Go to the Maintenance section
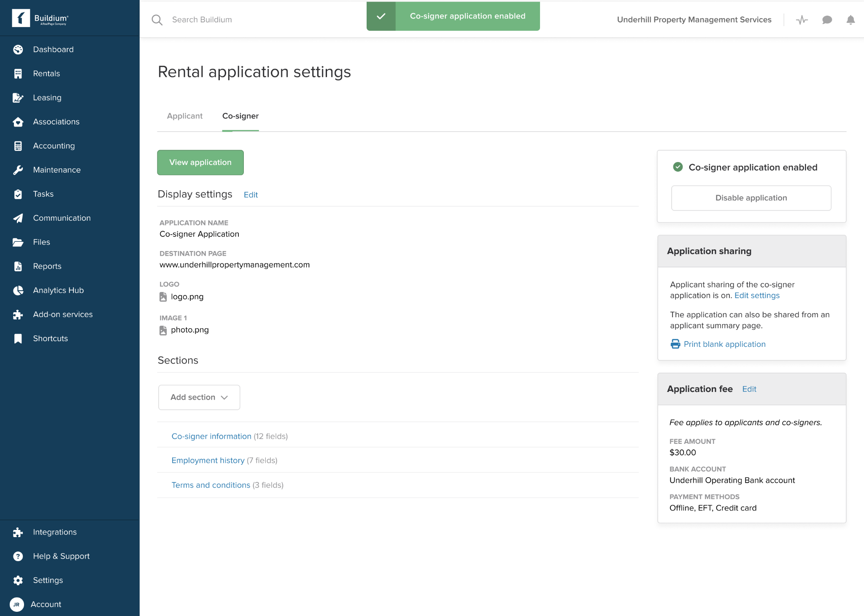This screenshot has width=864, height=616. coord(57,170)
